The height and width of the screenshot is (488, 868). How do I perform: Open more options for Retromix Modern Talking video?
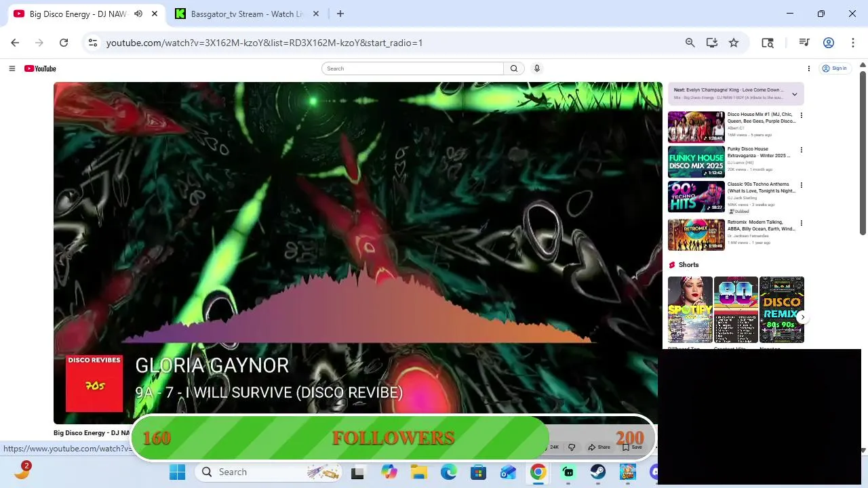[802, 223]
